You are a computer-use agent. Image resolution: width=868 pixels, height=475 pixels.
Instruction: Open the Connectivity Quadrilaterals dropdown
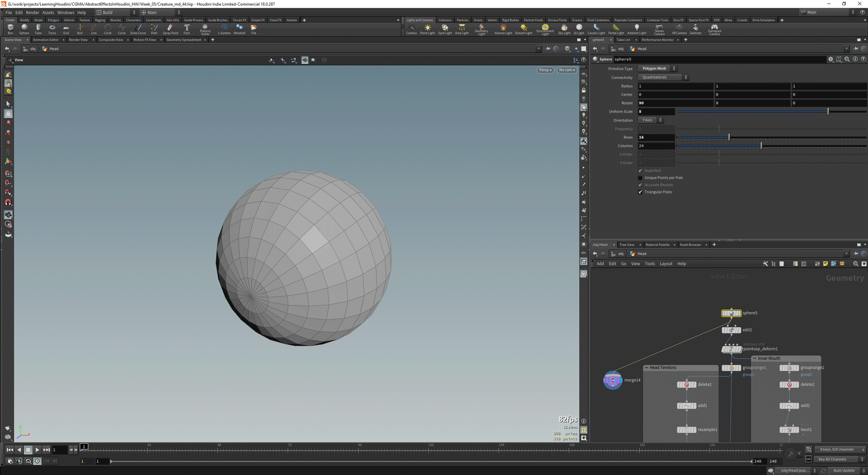[663, 77]
